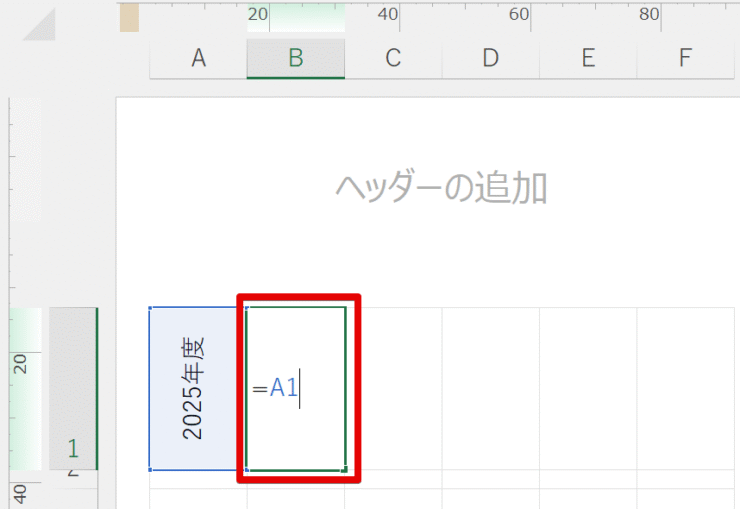
Task: Select row 1 header
Action: tap(73, 389)
